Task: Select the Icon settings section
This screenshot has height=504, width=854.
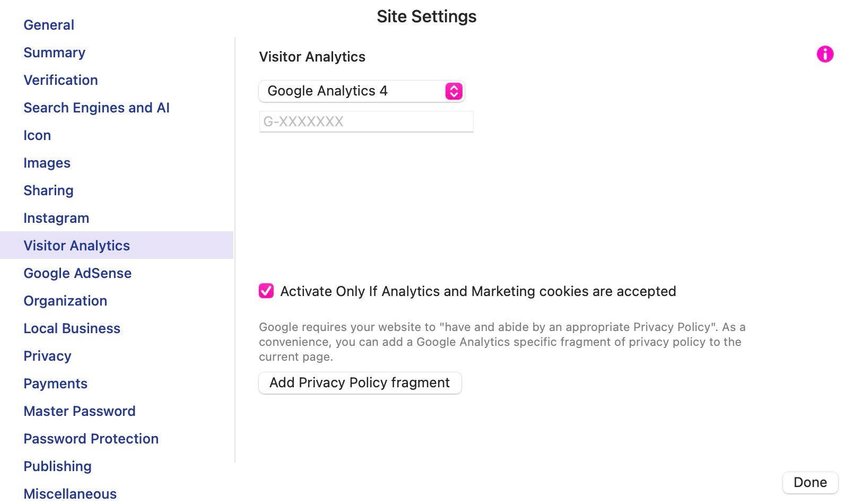Action: coord(37,135)
